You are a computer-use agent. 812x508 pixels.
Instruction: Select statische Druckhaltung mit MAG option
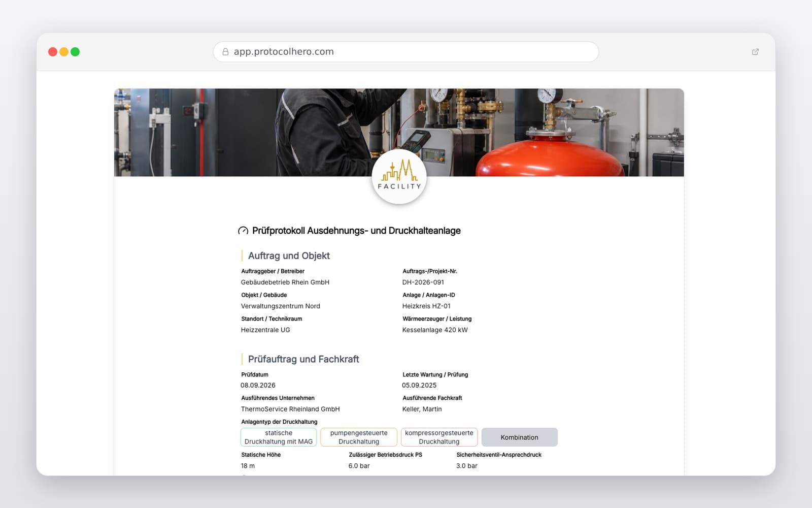(279, 437)
